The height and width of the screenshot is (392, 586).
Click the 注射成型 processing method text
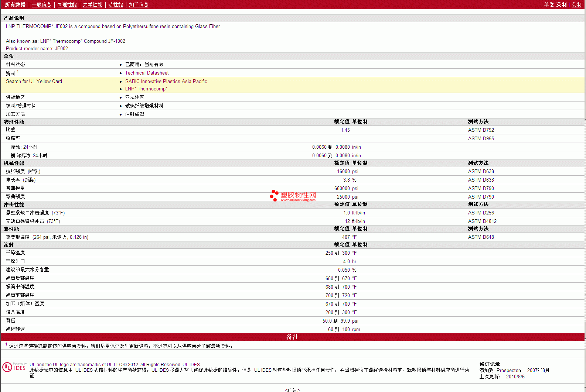click(x=134, y=114)
